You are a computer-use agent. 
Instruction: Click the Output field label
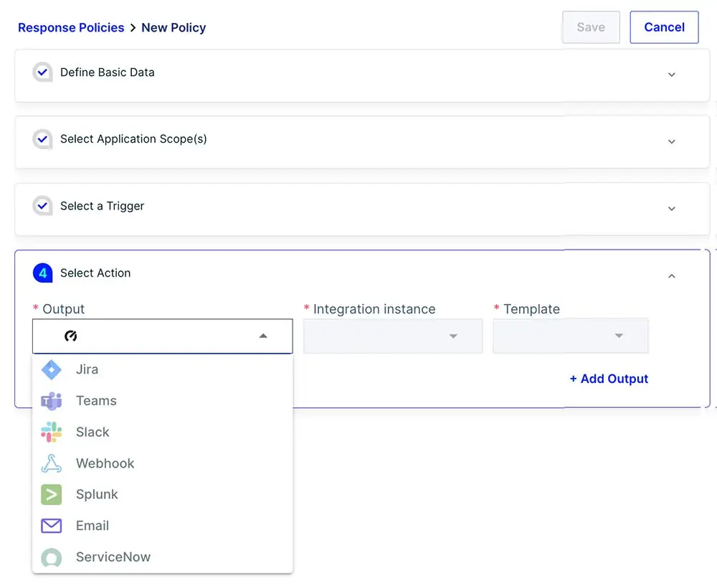(64, 309)
